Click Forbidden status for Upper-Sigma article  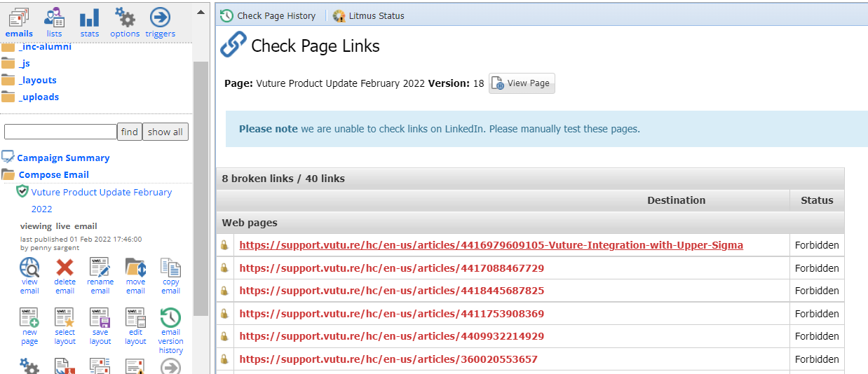(817, 245)
